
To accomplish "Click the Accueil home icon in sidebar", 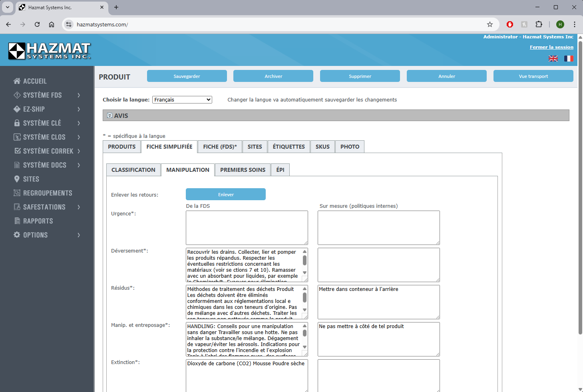I will click(x=17, y=81).
